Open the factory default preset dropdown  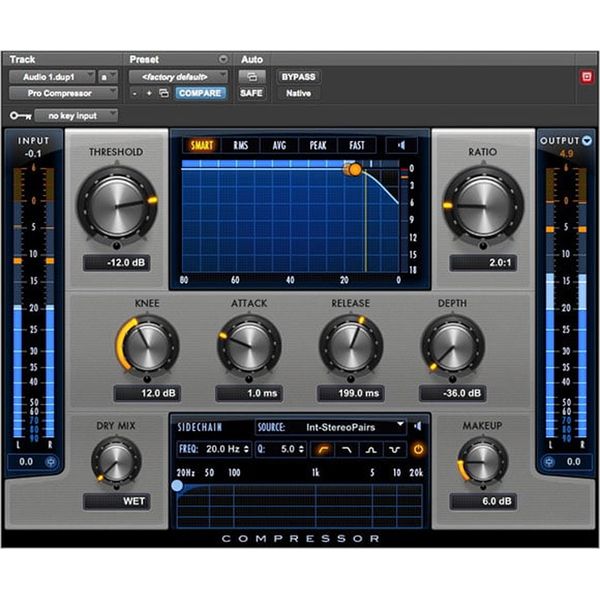[x=178, y=77]
